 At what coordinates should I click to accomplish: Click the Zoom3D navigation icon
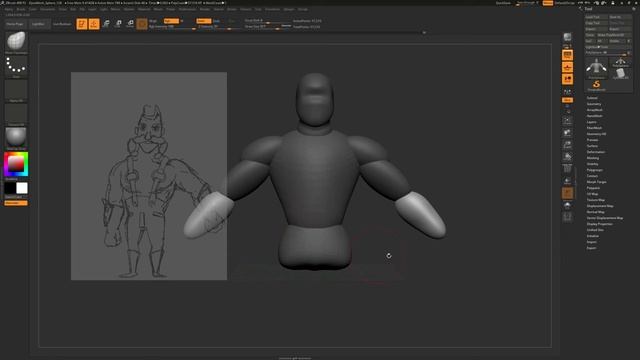[567, 145]
